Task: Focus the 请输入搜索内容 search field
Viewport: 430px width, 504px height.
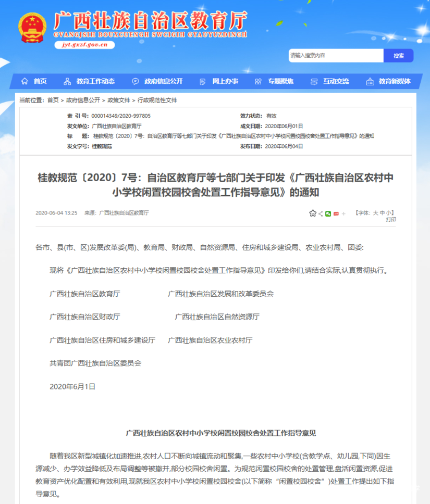Action: click(x=336, y=56)
